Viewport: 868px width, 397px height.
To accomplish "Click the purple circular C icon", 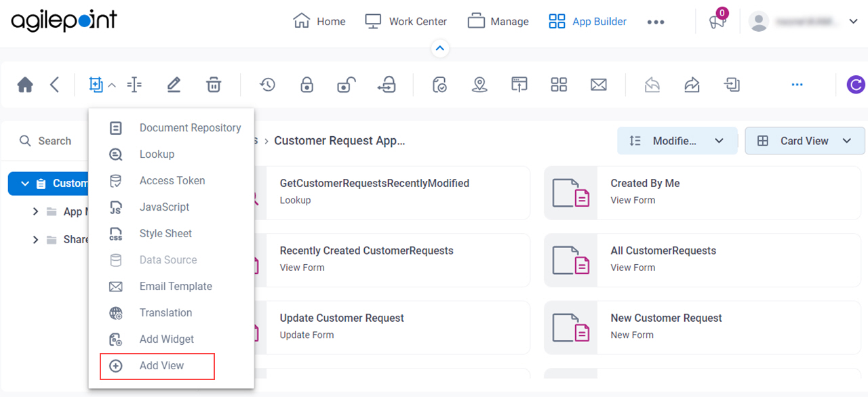I will click(x=856, y=85).
